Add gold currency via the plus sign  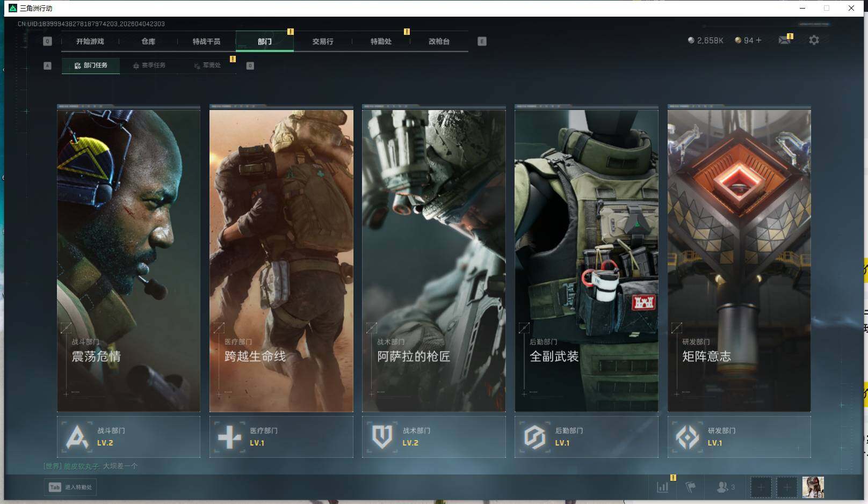coord(758,40)
